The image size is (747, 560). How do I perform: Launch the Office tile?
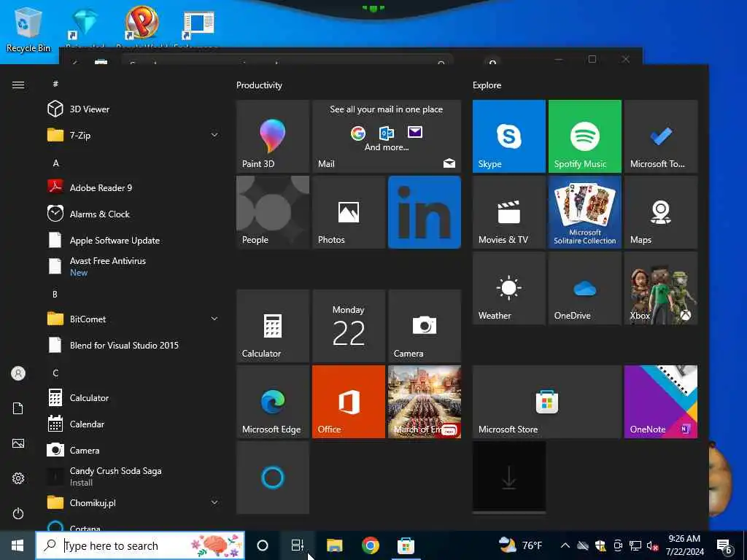pyautogui.click(x=348, y=402)
